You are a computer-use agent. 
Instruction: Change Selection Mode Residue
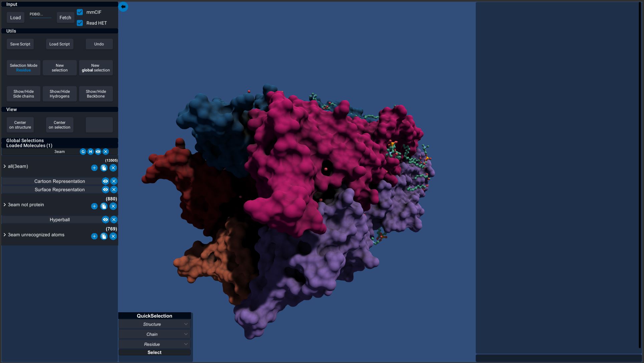23,68
